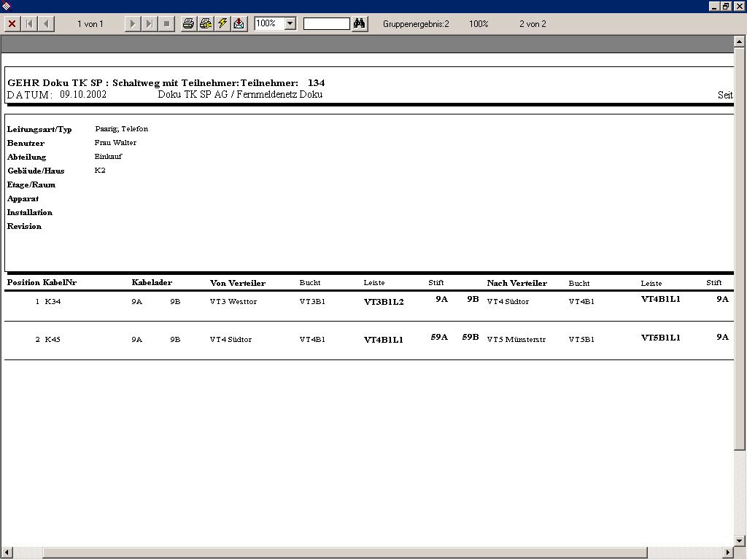Viewport: 747px width, 560px height.
Task: Click the building value 'K2'
Action: coord(100,171)
